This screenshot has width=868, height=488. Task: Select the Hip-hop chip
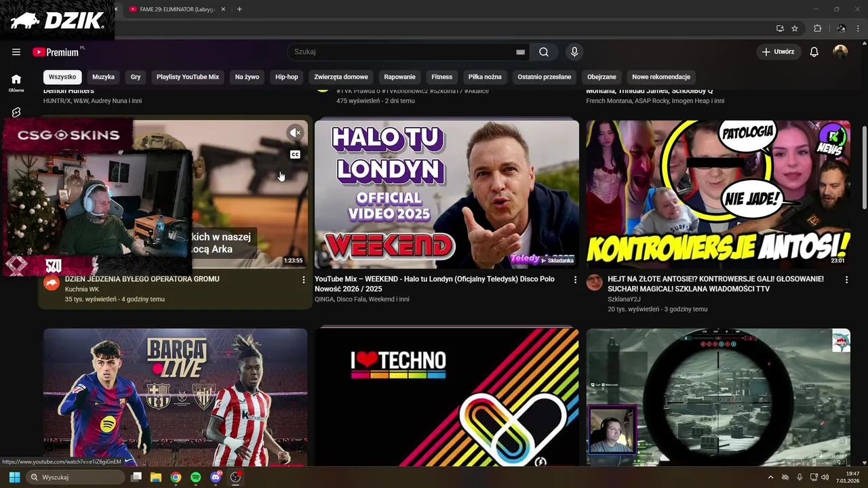(x=287, y=77)
